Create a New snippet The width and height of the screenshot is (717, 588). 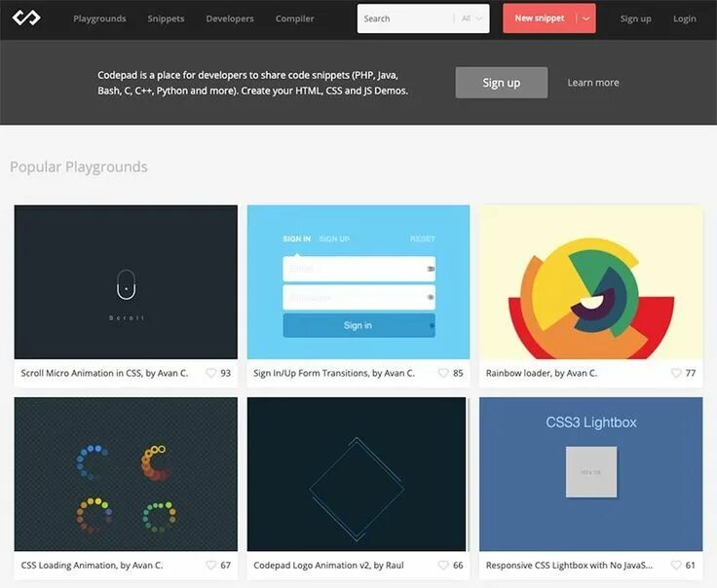click(x=540, y=18)
